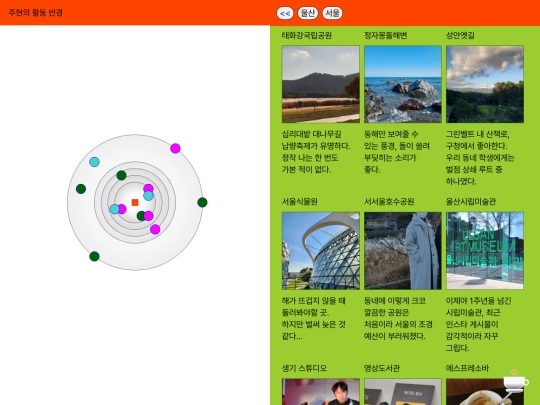Click the coffee cup icon at bottom right
Viewport: 540px width, 405px height.
[515, 382]
